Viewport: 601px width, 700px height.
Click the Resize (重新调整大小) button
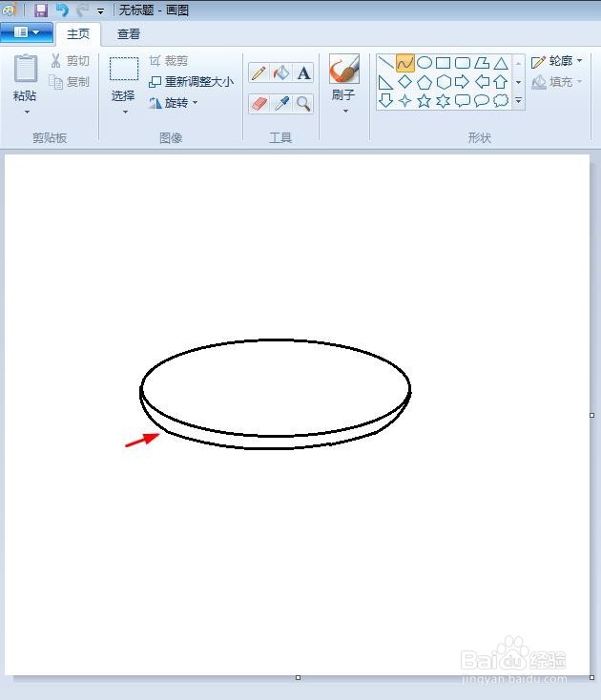191,82
